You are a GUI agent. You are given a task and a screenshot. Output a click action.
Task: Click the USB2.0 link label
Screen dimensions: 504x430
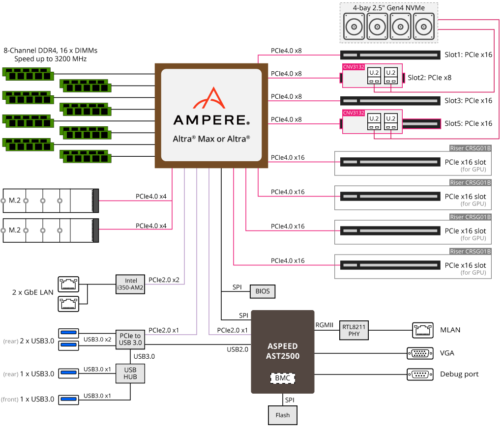pyautogui.click(x=237, y=350)
